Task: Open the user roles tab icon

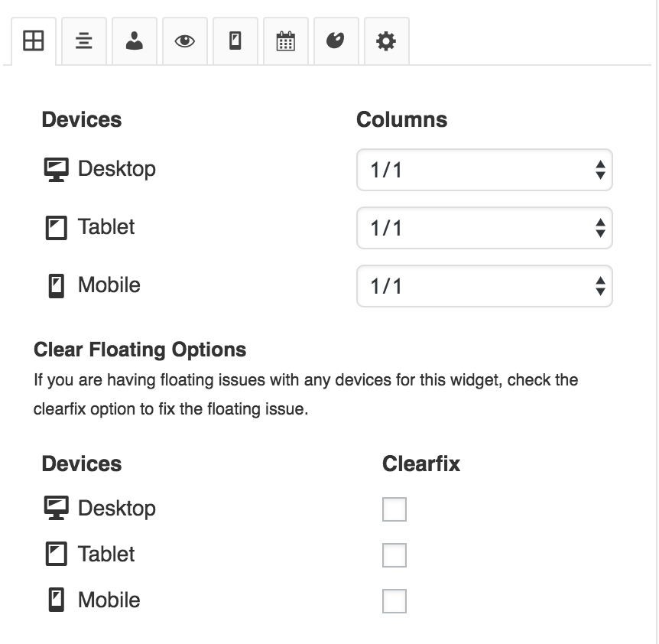Action: pyautogui.click(x=135, y=41)
